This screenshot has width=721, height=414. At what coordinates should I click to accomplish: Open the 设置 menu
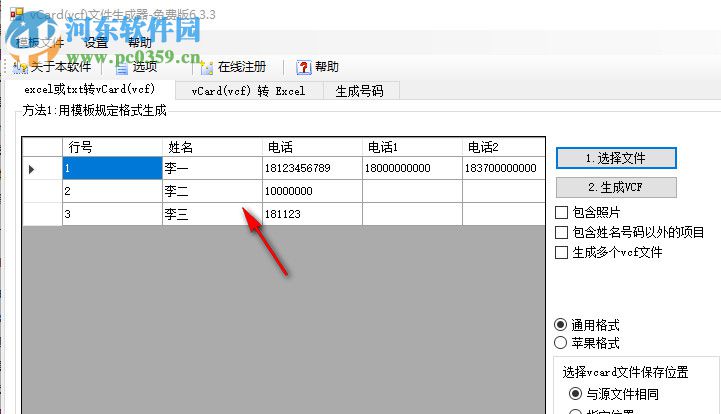coord(96,42)
